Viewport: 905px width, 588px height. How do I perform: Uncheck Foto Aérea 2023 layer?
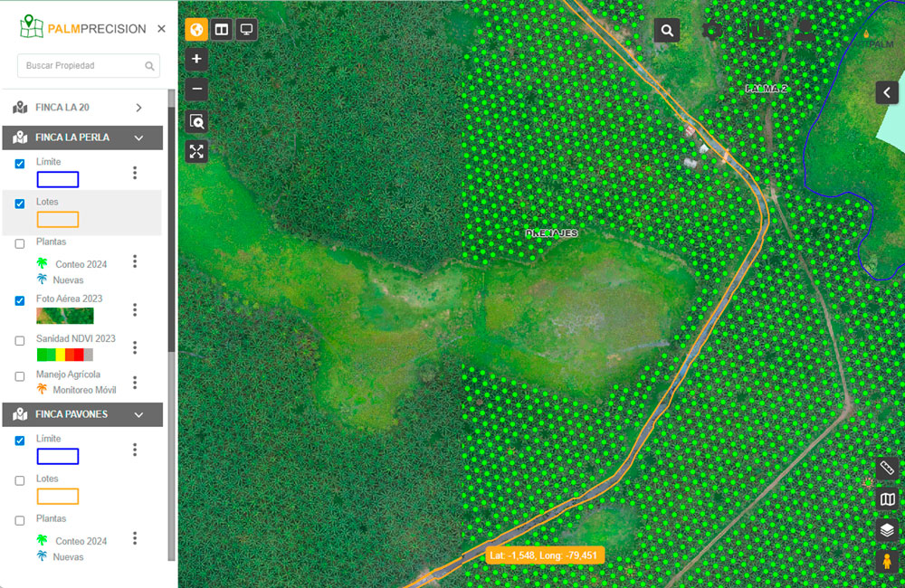[20, 300]
